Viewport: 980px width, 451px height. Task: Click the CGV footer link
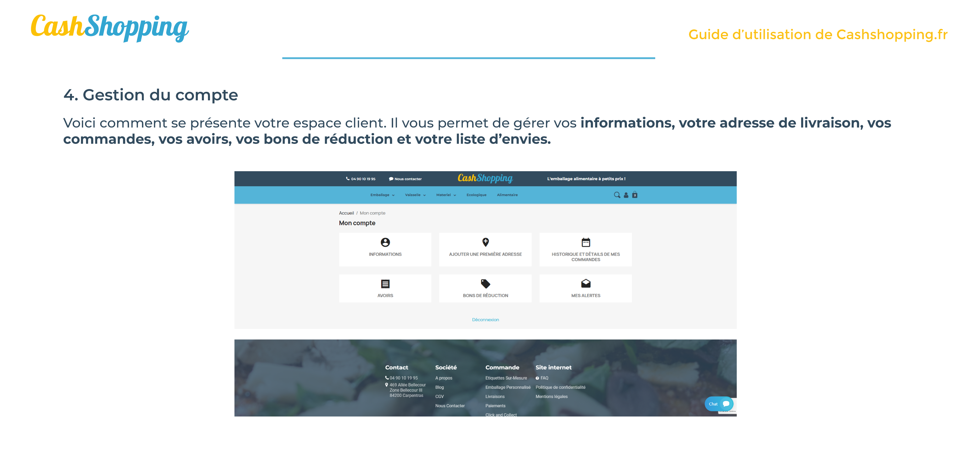coord(439,396)
